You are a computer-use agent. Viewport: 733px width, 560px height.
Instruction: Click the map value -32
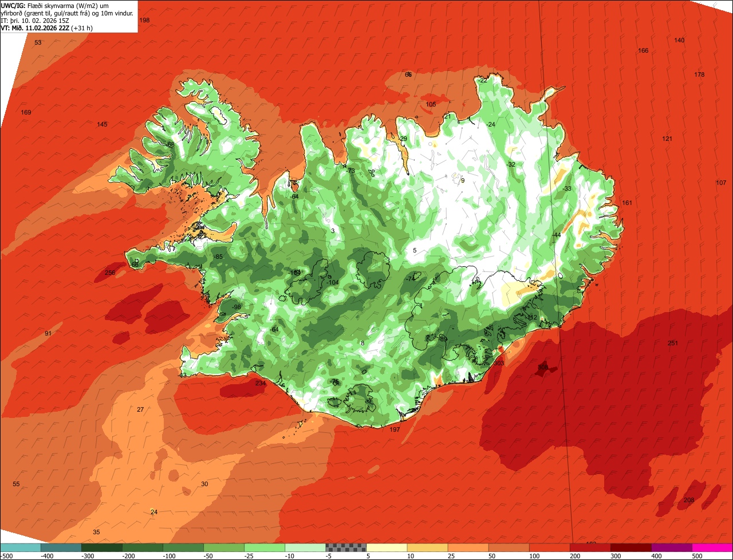511,164
